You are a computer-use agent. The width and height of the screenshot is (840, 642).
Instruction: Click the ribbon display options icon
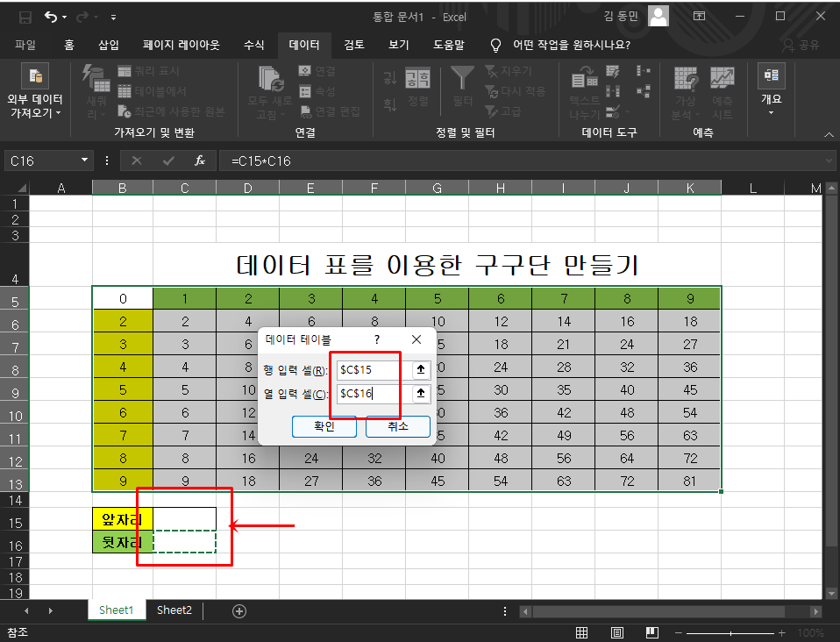(699, 16)
